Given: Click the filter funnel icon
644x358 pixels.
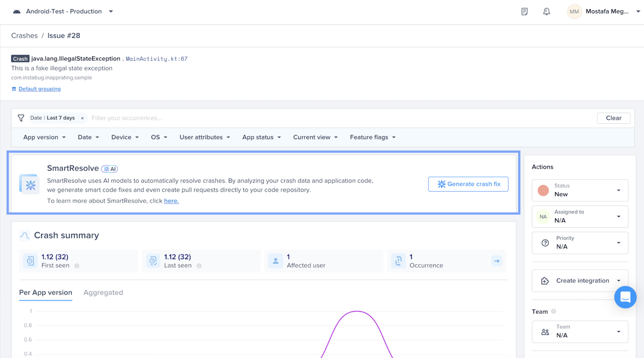Looking at the screenshot, I should (x=21, y=118).
